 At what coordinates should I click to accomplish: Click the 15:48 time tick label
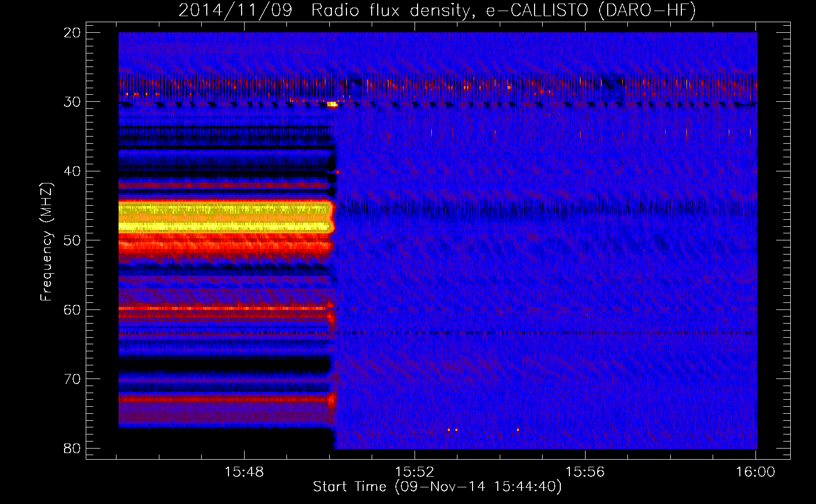(x=244, y=472)
